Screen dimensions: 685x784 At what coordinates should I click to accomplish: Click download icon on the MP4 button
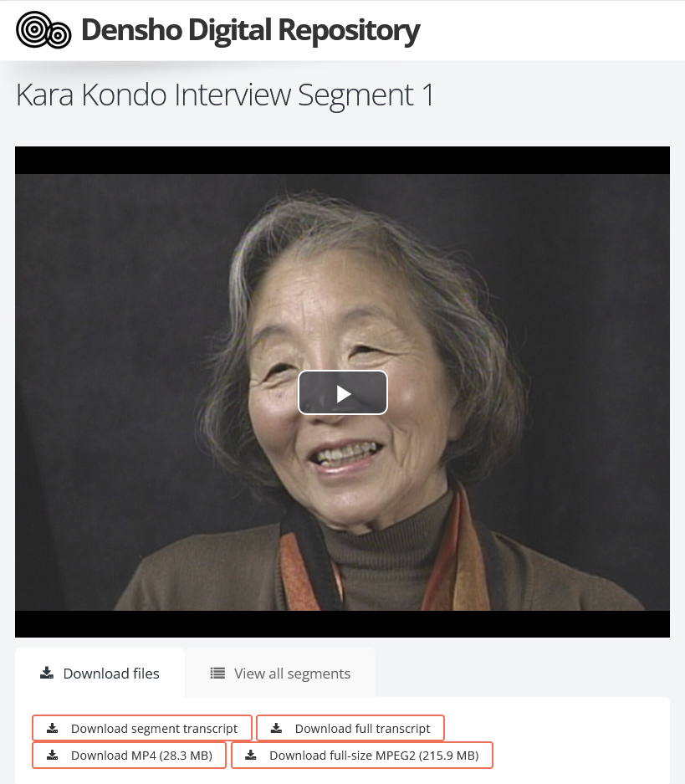coord(53,755)
